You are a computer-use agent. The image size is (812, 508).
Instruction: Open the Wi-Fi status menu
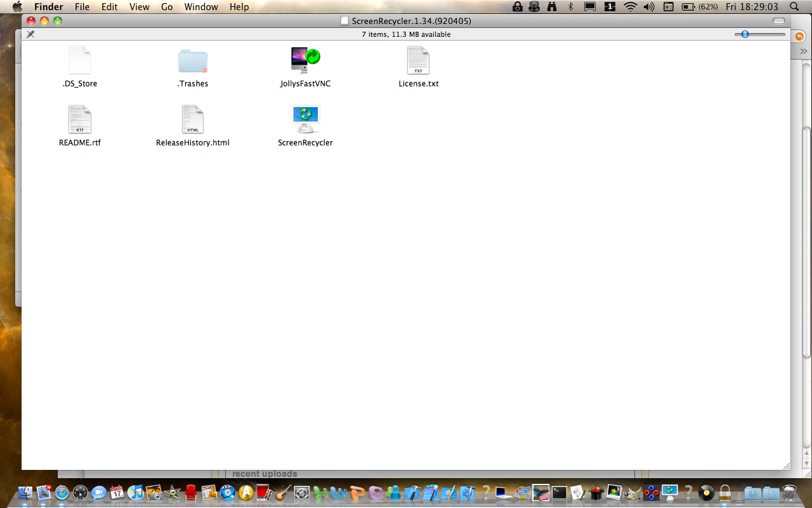point(630,7)
